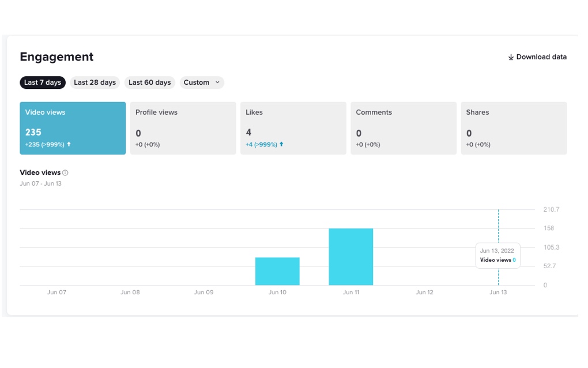Image resolution: width=588 pixels, height=368 pixels.
Task: Select the Profile views metric card
Action: tap(183, 128)
